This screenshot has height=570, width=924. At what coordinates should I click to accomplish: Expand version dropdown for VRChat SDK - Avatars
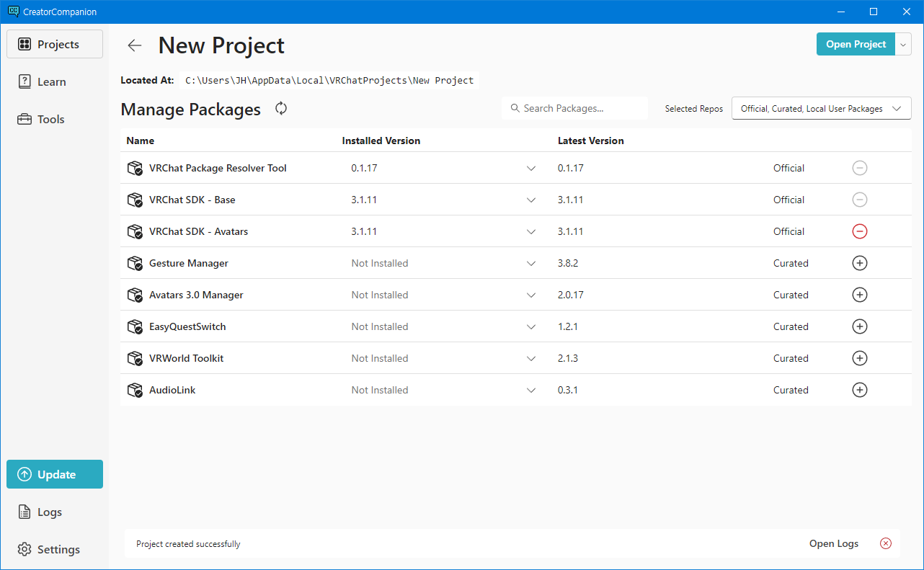531,231
